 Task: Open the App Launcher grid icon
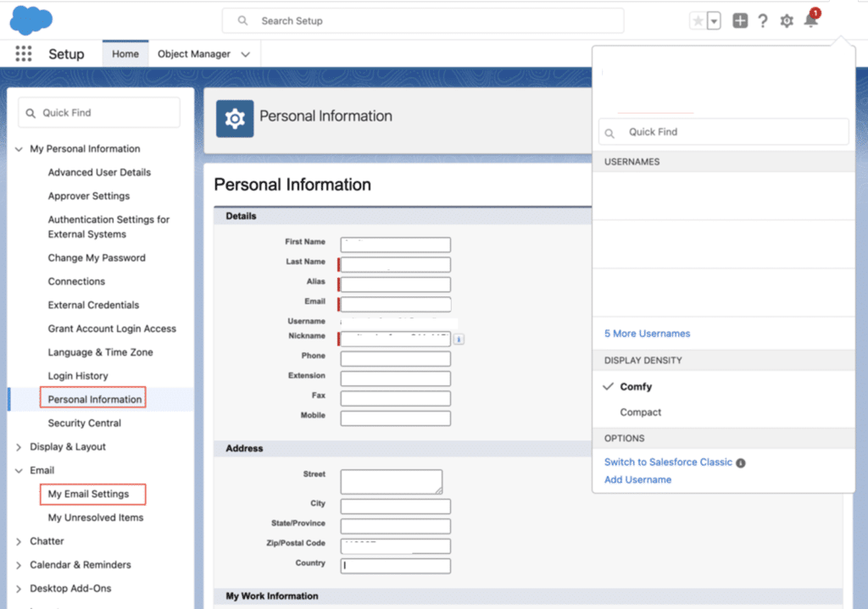(24, 54)
